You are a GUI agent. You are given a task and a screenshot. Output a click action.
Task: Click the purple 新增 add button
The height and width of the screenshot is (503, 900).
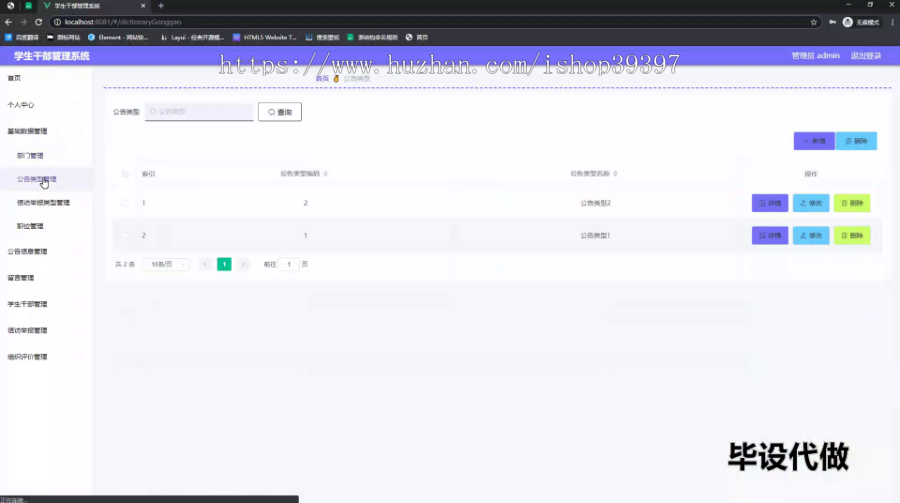tap(814, 141)
